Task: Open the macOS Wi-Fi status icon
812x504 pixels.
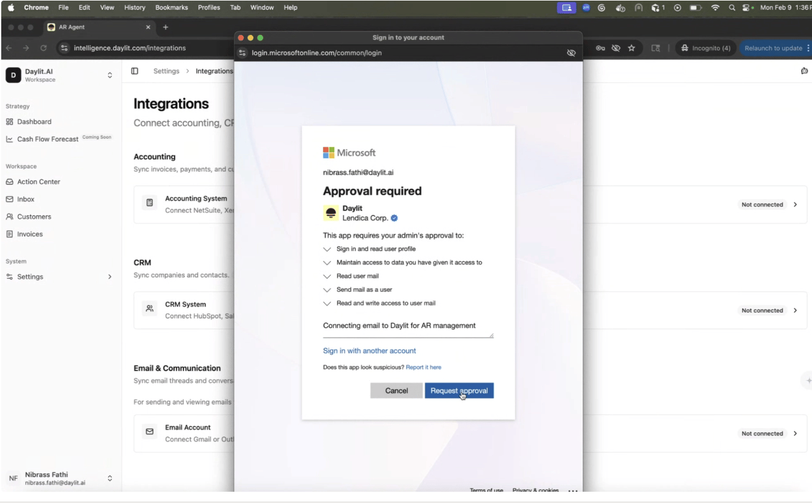Action: (x=715, y=7)
